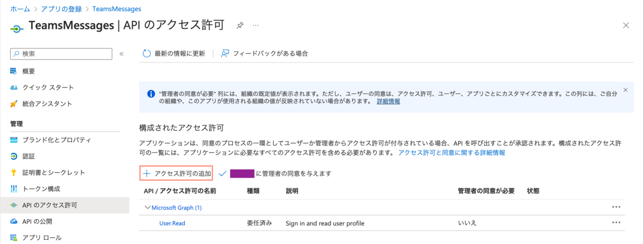Collapse the sidebar with double chevron icon
Image resolution: width=644 pixels, height=244 pixels.
click(x=121, y=54)
